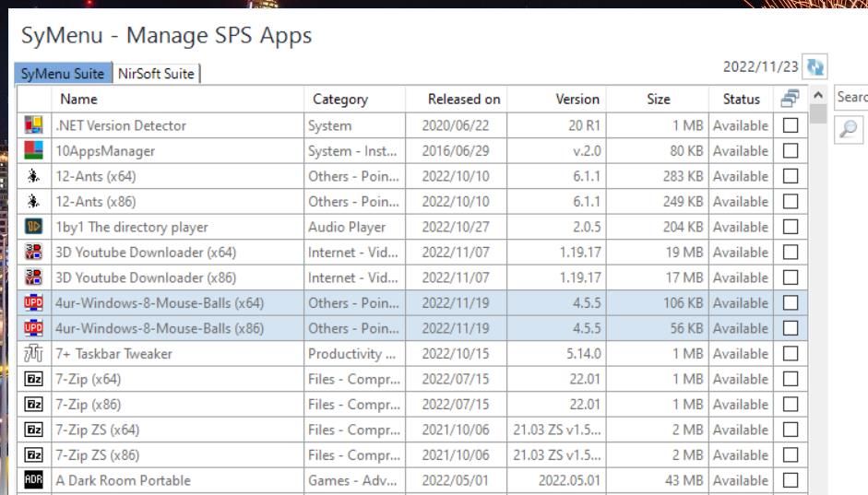This screenshot has width=868, height=495.
Task: Refresh the app list next to 2022/11/23
Action: click(x=815, y=67)
